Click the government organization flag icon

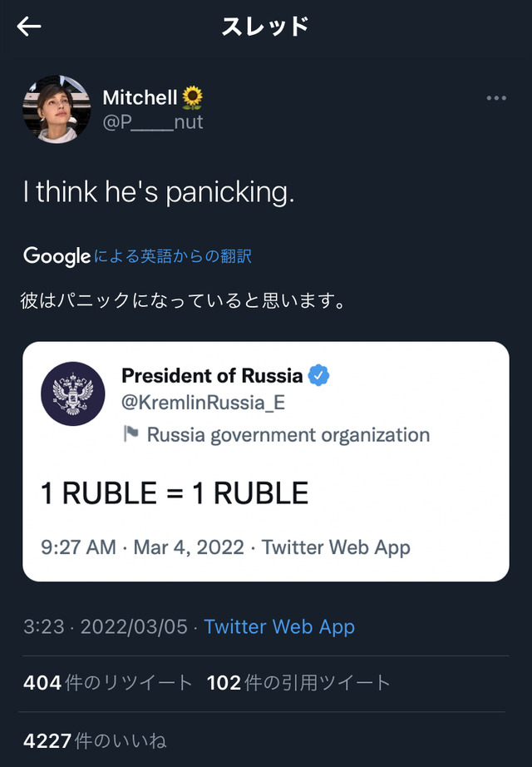[x=131, y=434]
